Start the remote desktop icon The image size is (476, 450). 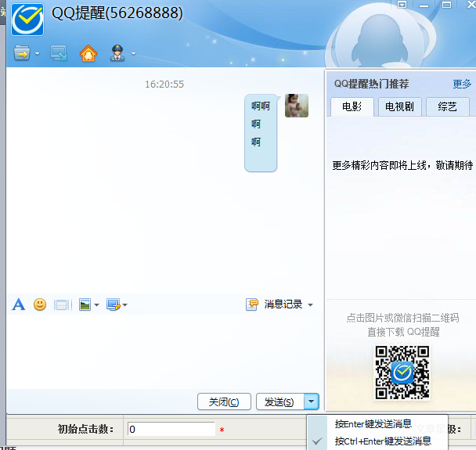pyautogui.click(x=59, y=53)
